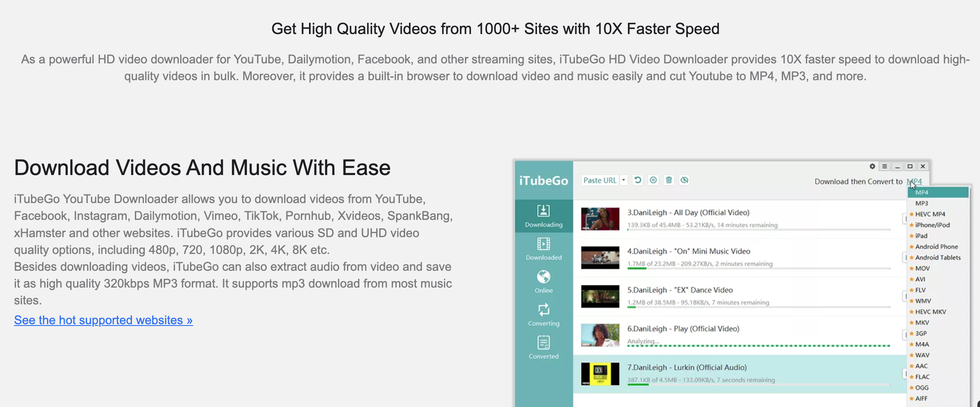The image size is (980, 407).
Task: Open settings with the gear icon
Action: [872, 166]
